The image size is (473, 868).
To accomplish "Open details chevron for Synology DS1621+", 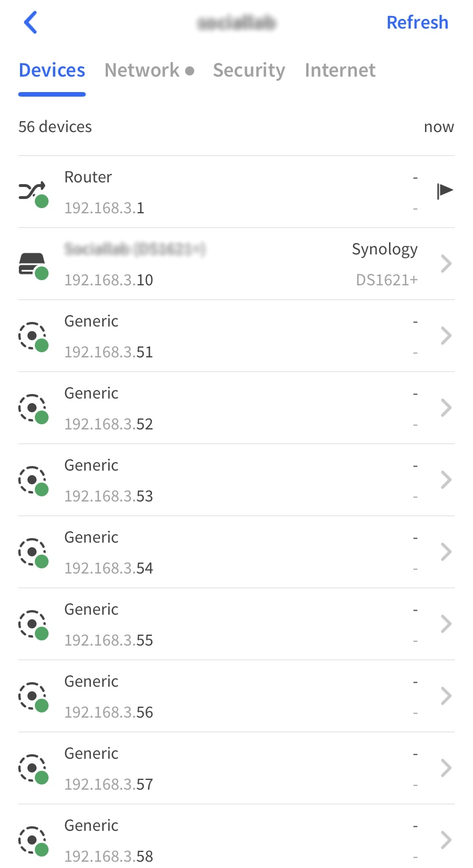I will pos(446,264).
